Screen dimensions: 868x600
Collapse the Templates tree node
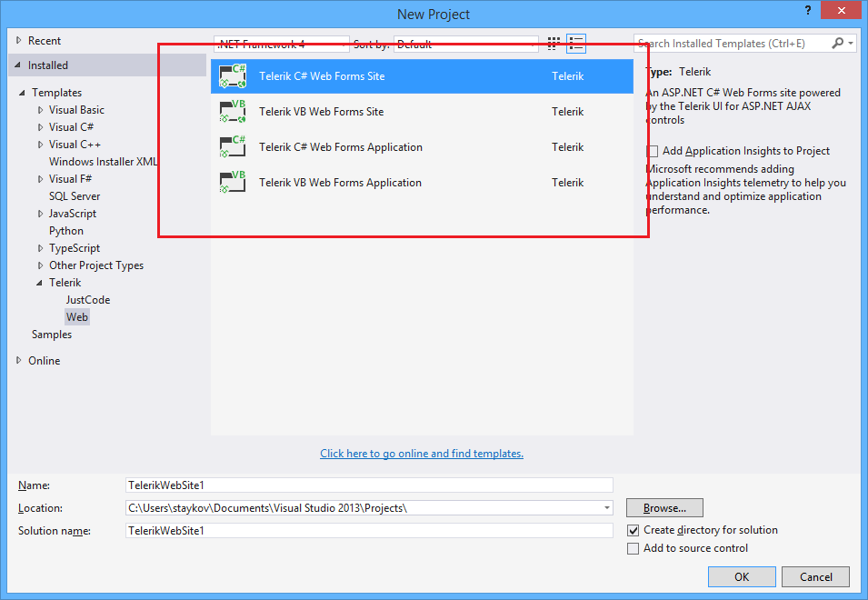(x=22, y=93)
